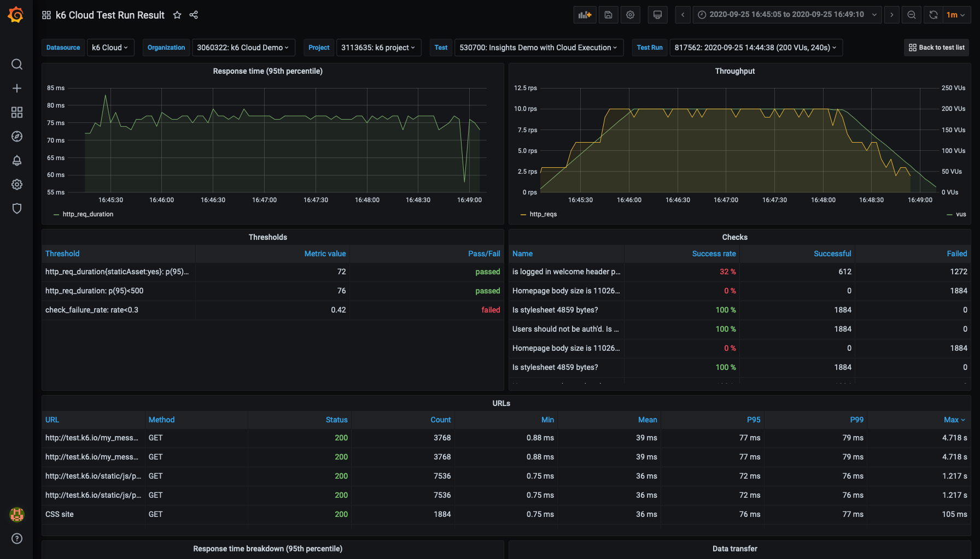The image size is (980, 559).
Task: Click http_req_duration: p(95)<500 threshold row
Action: click(x=273, y=291)
